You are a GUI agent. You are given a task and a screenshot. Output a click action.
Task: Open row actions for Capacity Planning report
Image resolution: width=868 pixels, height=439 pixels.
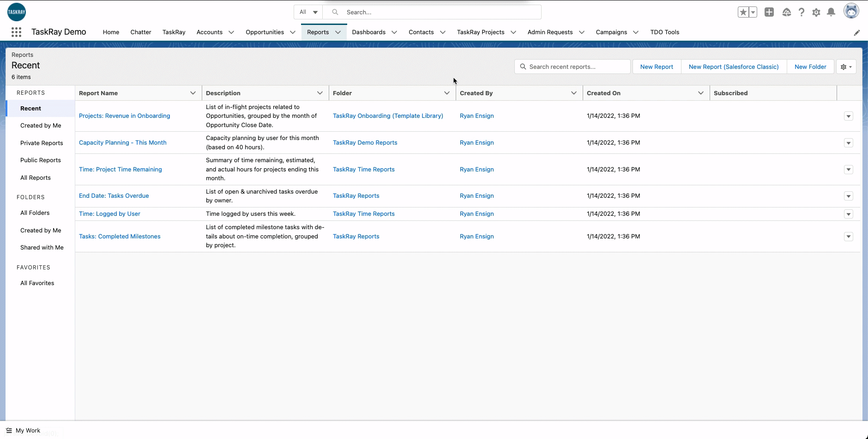[x=848, y=143]
